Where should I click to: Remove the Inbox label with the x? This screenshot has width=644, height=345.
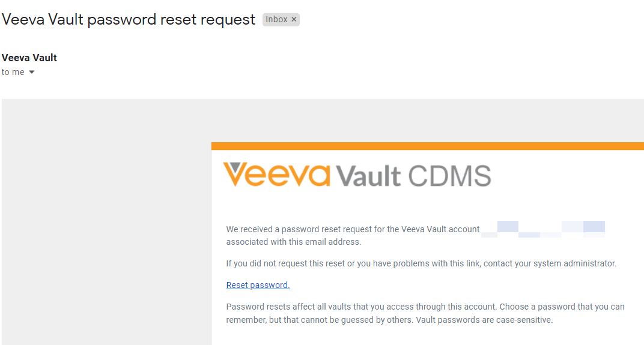[294, 19]
